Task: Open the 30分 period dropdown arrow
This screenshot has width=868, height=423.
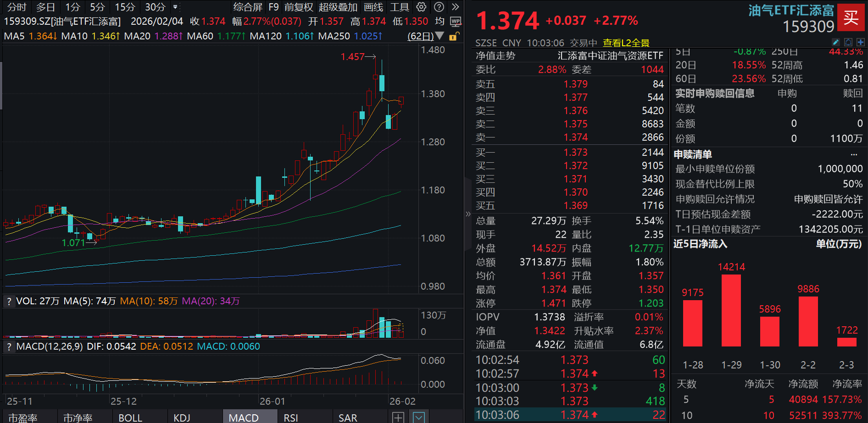Action: point(175,7)
